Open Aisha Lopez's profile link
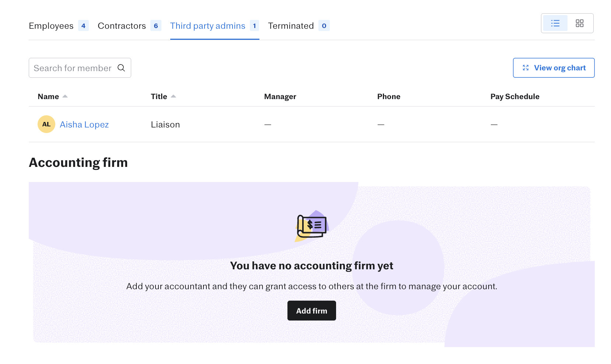The height and width of the screenshot is (364, 611). (84, 125)
